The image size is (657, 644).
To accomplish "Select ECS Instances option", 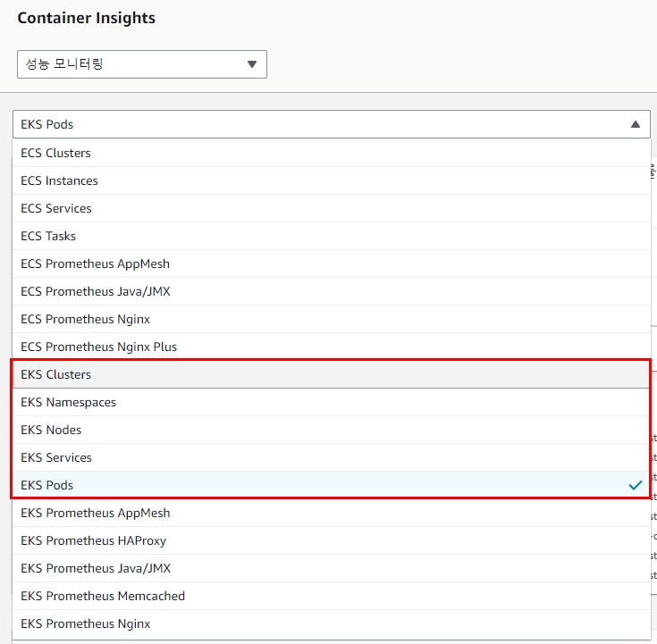I will [332, 180].
